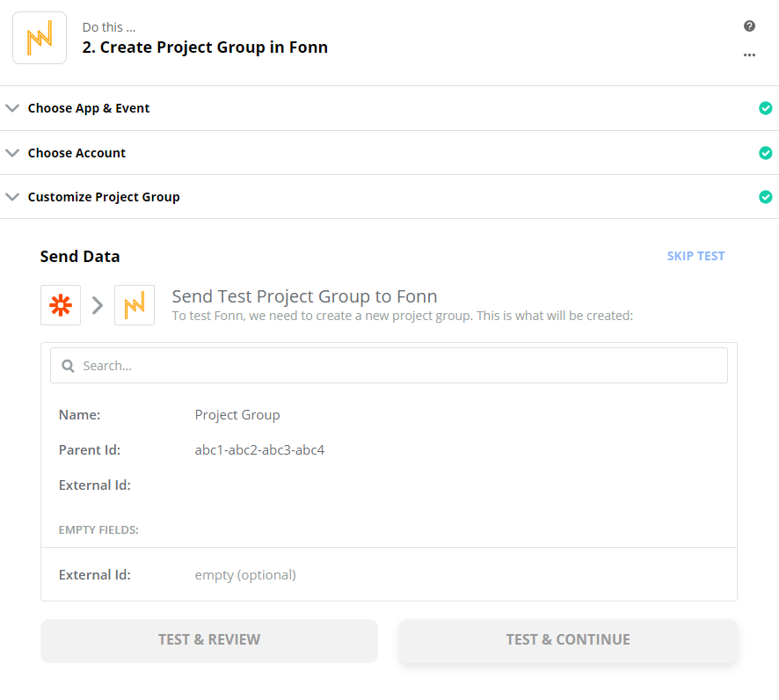Image resolution: width=779 pixels, height=700 pixels.
Task: Open the Choose Account section
Action: pos(389,153)
